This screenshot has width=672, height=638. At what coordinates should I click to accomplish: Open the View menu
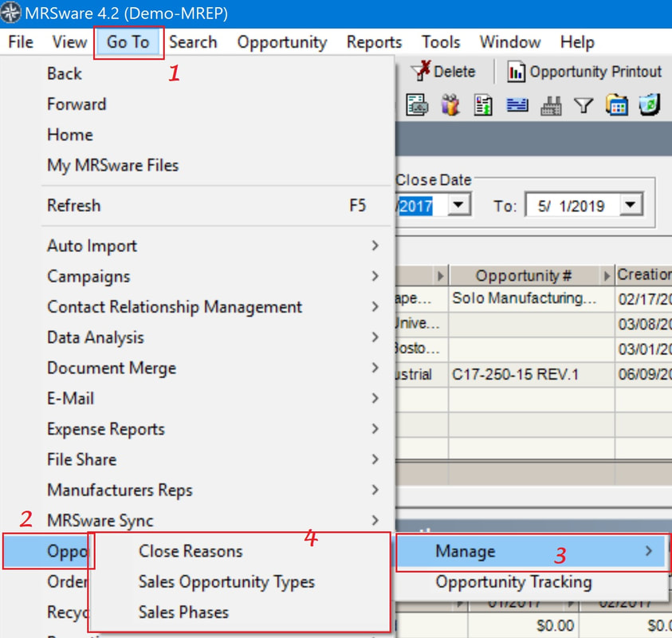pyautogui.click(x=69, y=42)
